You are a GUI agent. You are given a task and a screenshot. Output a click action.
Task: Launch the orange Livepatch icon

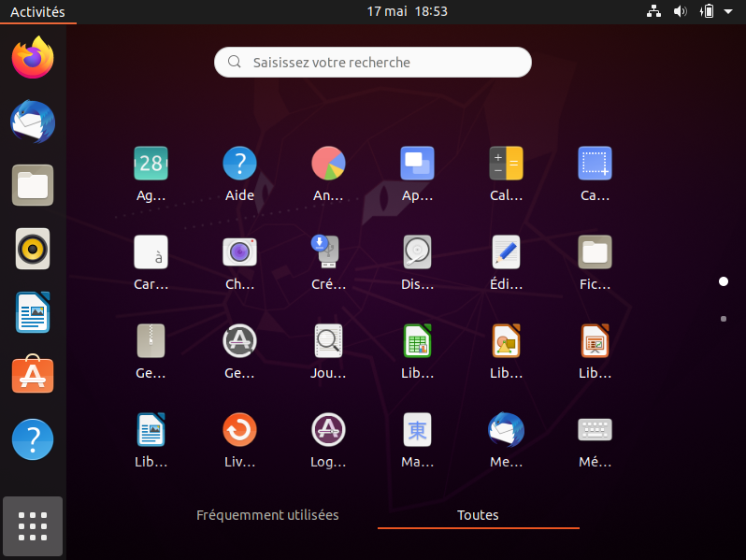pyautogui.click(x=239, y=430)
